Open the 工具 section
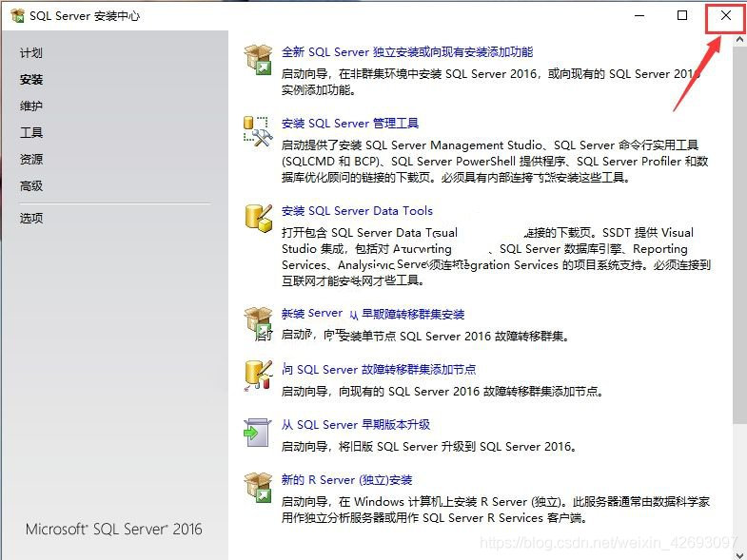This screenshot has width=747, height=560. coord(31,132)
